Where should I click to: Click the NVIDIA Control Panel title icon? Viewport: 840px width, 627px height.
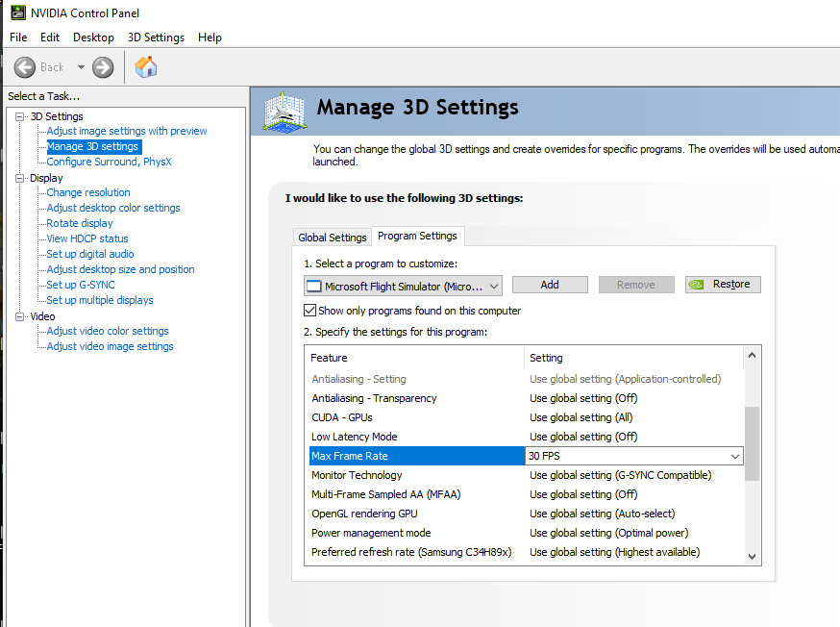(x=18, y=13)
